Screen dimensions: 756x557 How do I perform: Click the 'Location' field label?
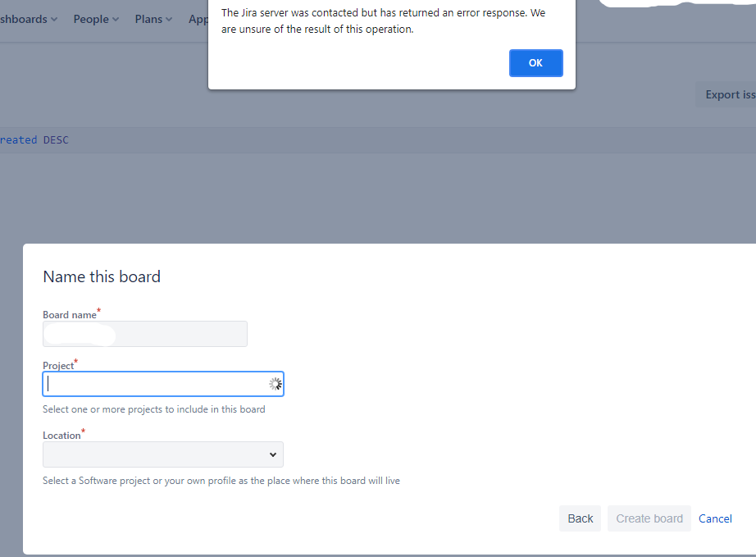61,436
